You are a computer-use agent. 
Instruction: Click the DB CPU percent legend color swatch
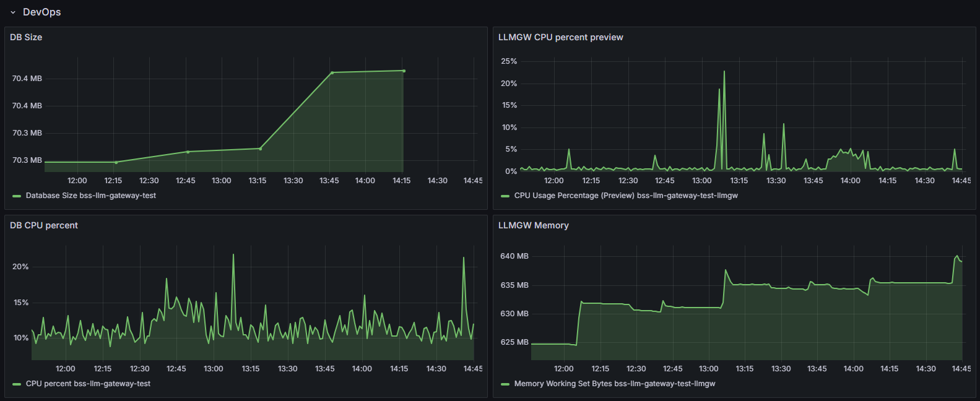click(17, 384)
